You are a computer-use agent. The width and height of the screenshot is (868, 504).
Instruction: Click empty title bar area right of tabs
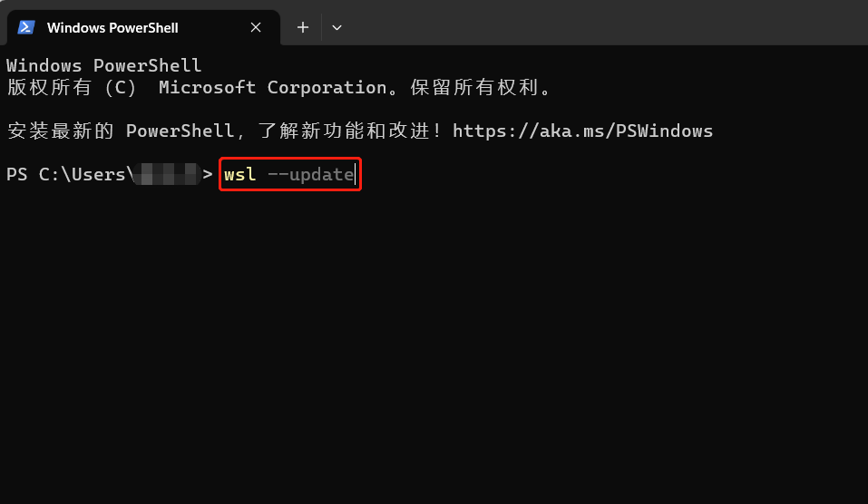tap(609, 22)
